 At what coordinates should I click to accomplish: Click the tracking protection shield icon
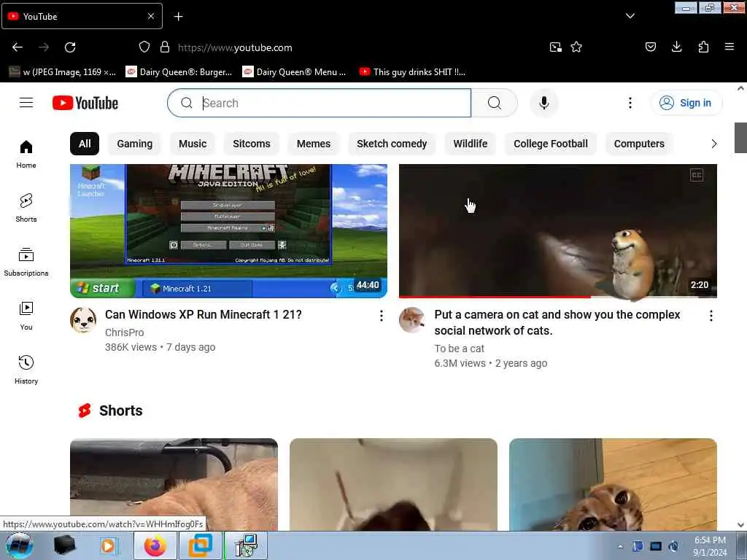[x=144, y=47]
